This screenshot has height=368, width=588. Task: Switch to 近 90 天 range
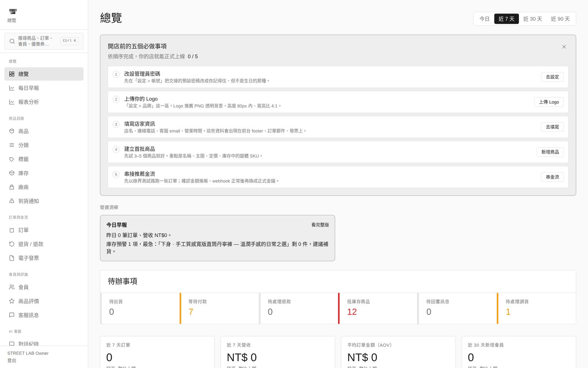(x=560, y=19)
